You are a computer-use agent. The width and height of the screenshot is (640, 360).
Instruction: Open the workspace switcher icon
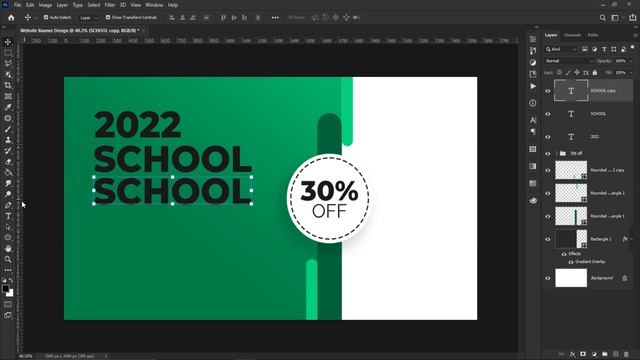[x=615, y=18]
